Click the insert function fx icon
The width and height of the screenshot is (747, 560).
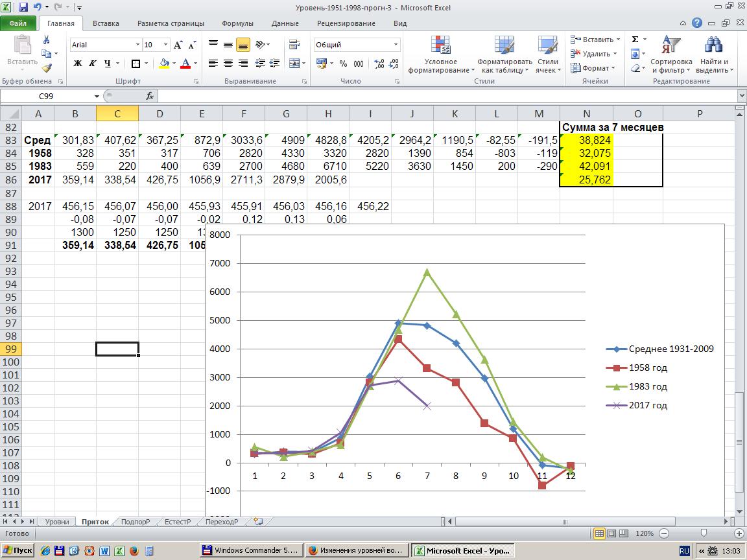click(150, 96)
